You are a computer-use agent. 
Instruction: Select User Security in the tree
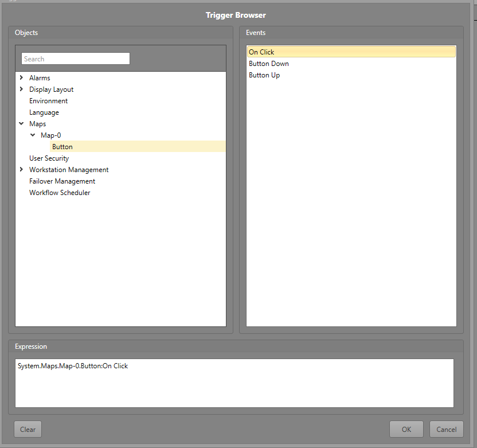point(49,158)
